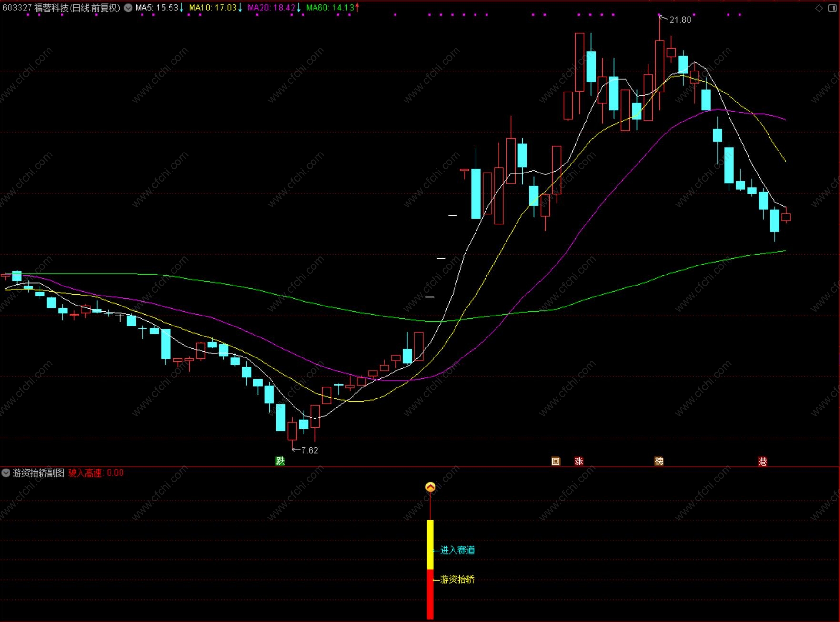
Task: Click the red 涨 event marker
Action: 579,461
